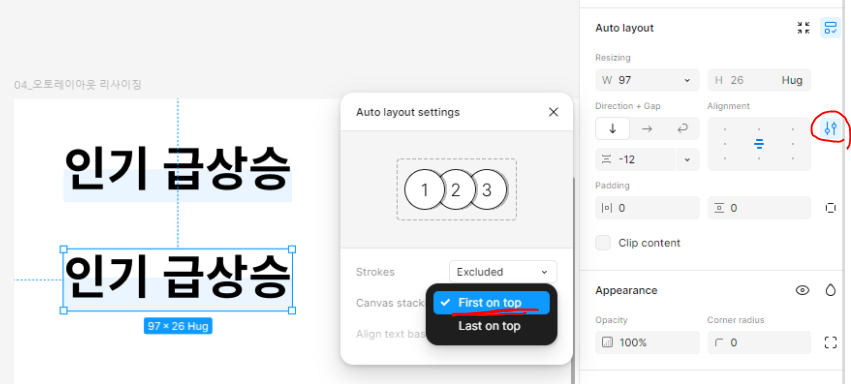Click the Opacity 100% field
Image resolution: width=851 pixels, height=384 pixels.
(x=647, y=343)
